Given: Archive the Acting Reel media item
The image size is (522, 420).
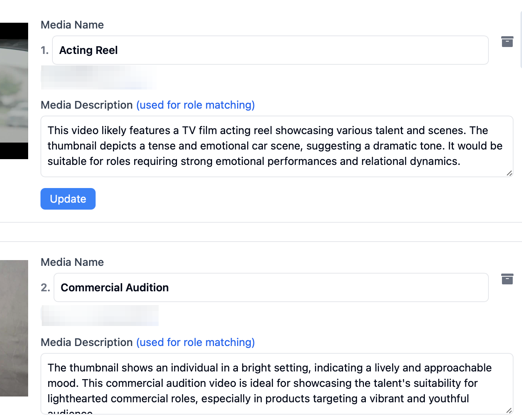Looking at the screenshot, I should 507,42.
